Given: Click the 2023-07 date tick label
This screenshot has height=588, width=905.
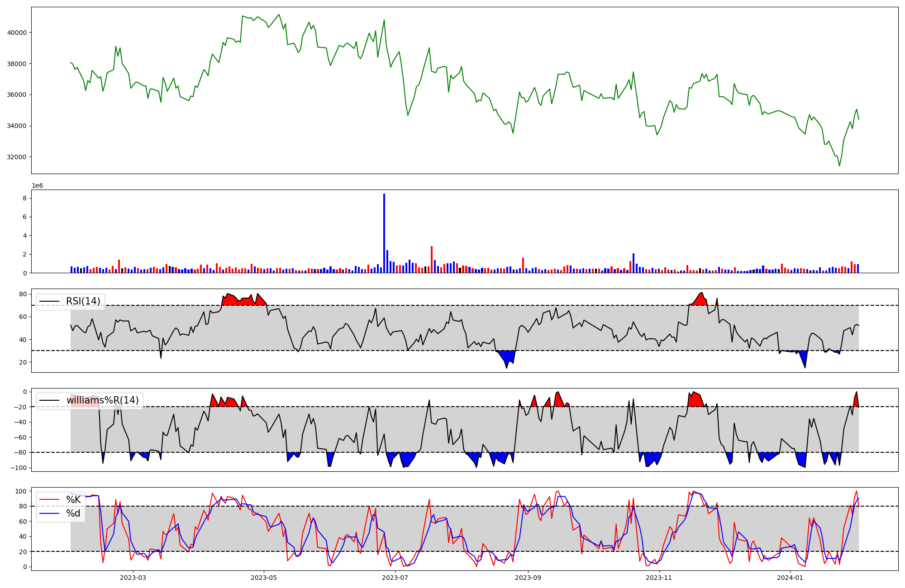Looking at the screenshot, I should [x=395, y=578].
